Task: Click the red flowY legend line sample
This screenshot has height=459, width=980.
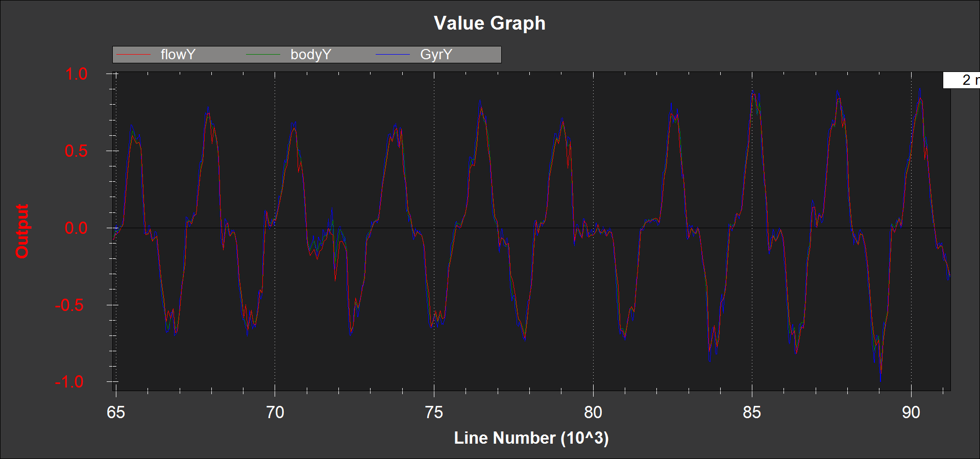Action: coord(134,55)
